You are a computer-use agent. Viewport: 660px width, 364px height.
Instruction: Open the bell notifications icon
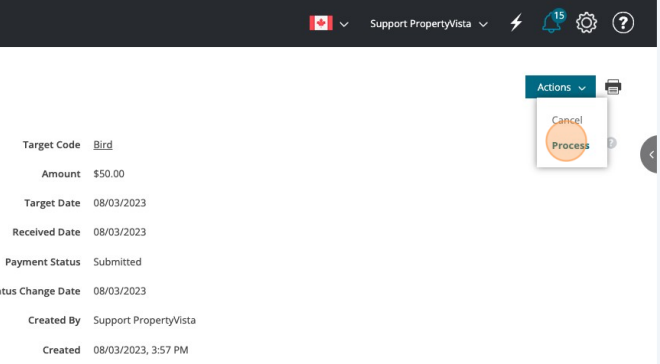[551, 24]
